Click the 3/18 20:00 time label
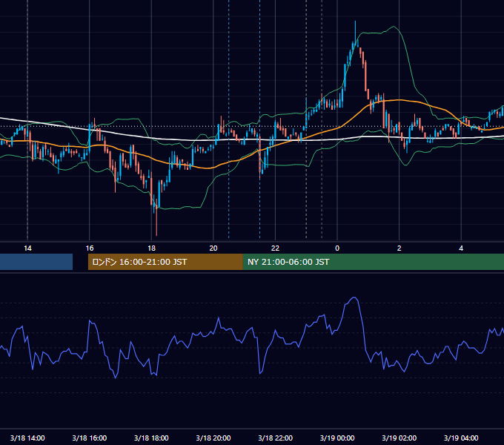 [x=213, y=438]
